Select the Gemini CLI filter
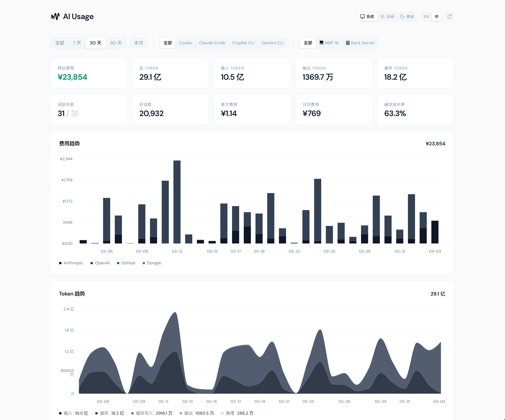Viewport: 505px width, 420px height. pyautogui.click(x=272, y=43)
